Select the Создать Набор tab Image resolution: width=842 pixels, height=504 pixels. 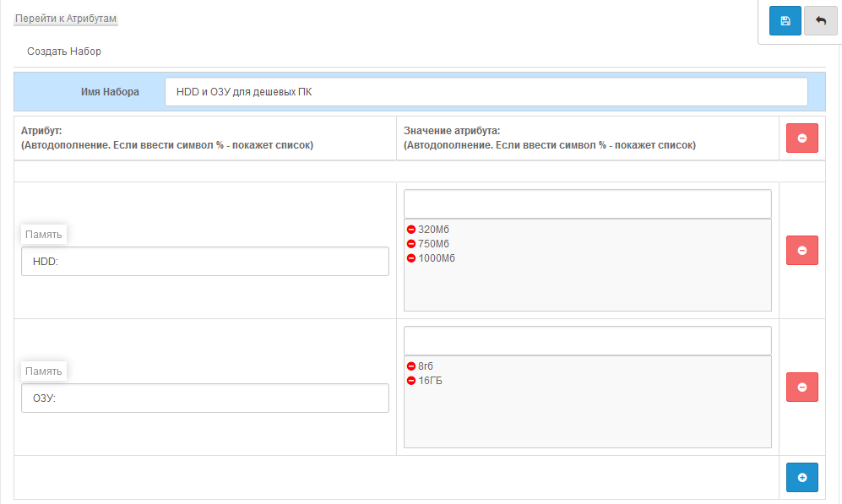point(64,51)
